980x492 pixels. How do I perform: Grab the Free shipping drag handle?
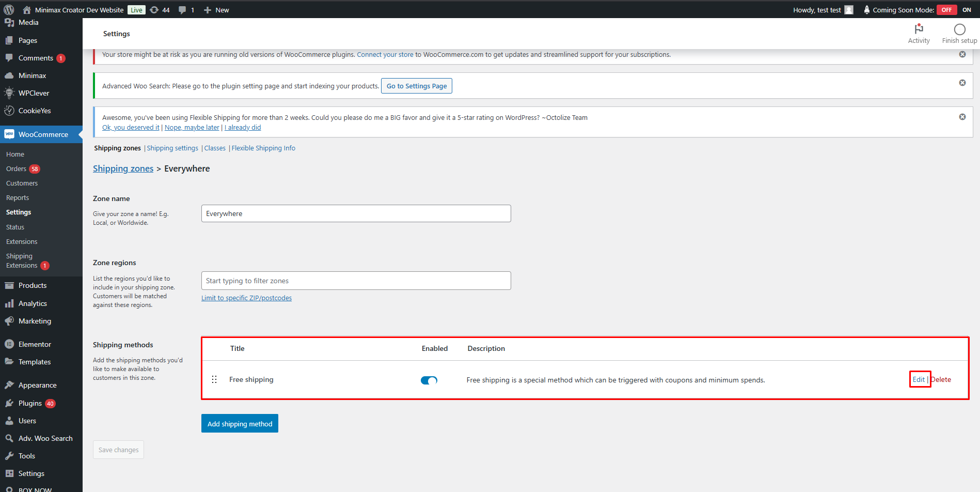[x=214, y=379]
